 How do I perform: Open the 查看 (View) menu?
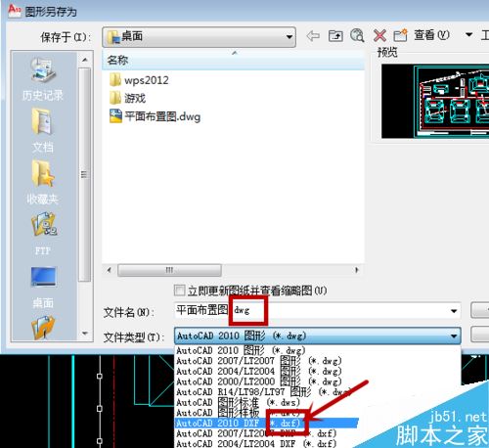(431, 35)
